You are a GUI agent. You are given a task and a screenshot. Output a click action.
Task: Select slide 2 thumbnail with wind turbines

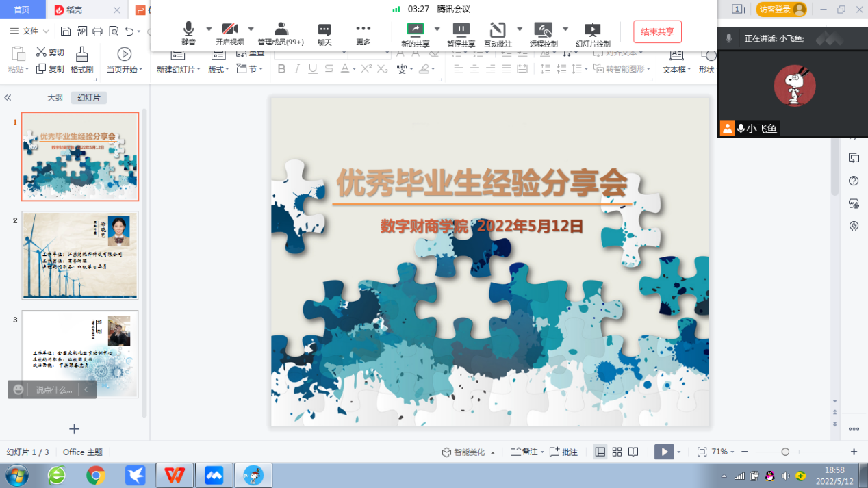pyautogui.click(x=80, y=255)
